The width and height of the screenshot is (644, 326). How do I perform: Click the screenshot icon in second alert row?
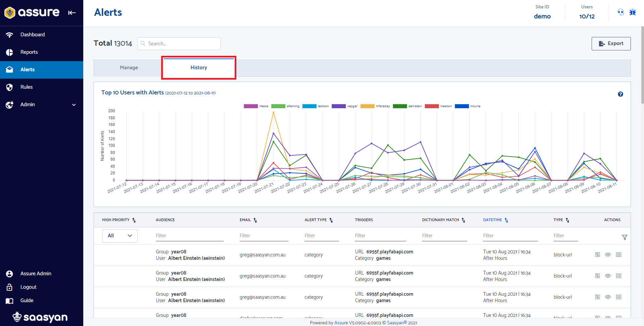tap(598, 276)
